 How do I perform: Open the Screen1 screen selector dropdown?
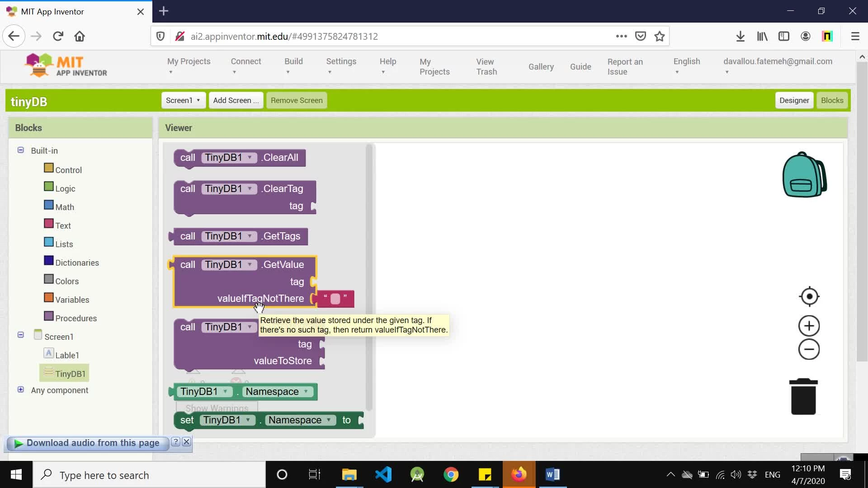pyautogui.click(x=183, y=100)
